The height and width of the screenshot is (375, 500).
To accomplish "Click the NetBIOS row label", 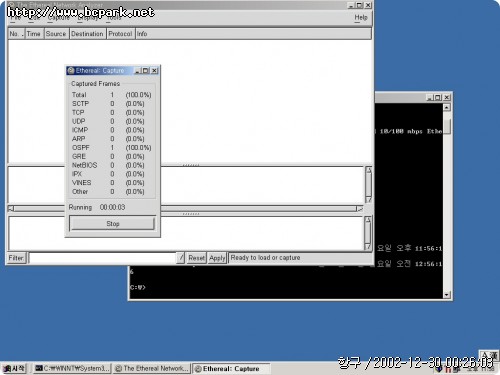I will [x=85, y=165].
